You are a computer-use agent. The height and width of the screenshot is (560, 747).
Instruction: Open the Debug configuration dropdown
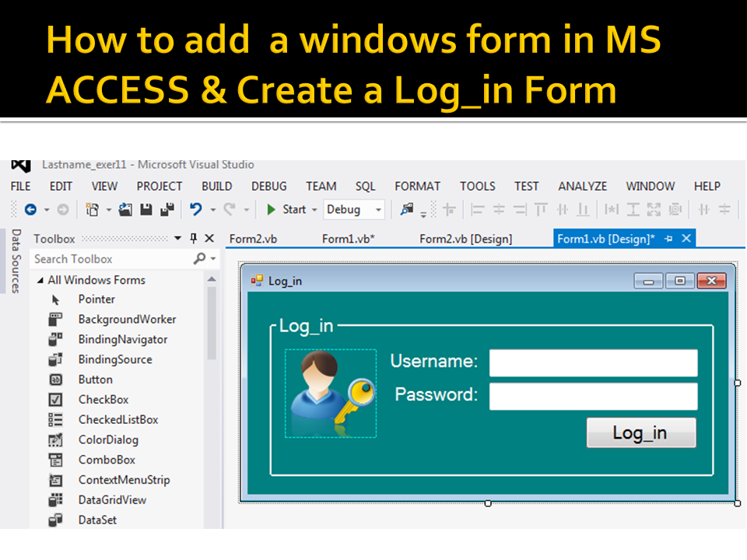pos(377,209)
